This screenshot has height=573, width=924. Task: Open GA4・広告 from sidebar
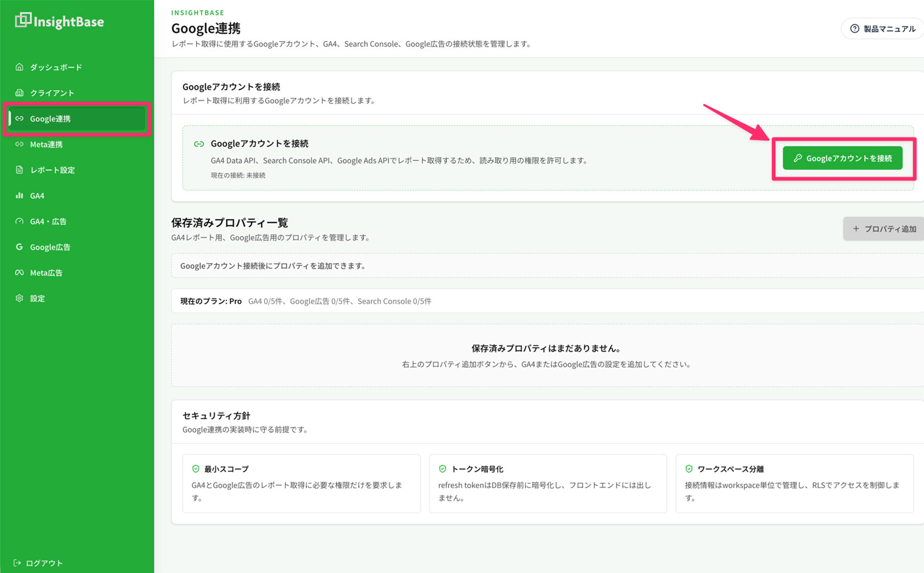click(77, 221)
